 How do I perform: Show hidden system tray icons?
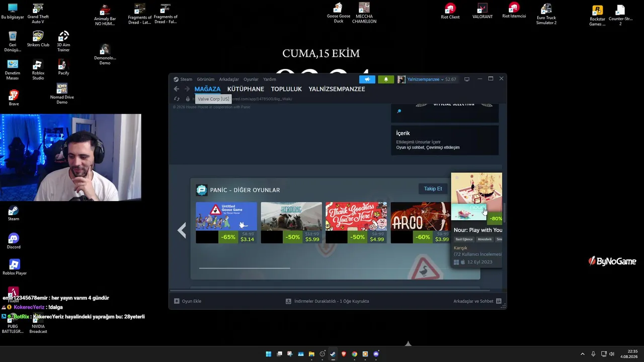click(x=583, y=354)
